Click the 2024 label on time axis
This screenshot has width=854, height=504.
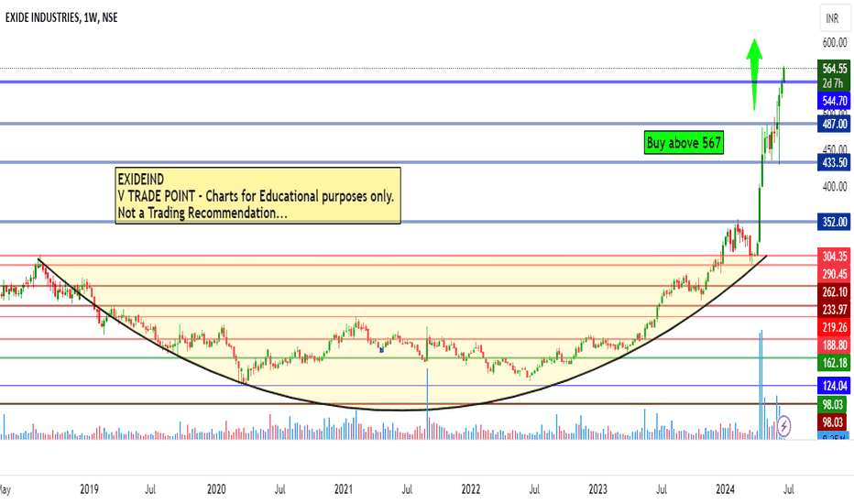725,488
